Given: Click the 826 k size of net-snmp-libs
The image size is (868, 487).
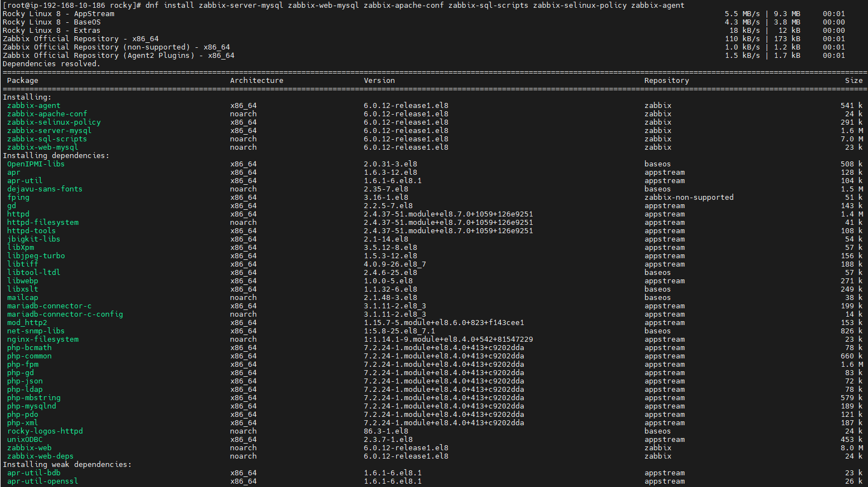Looking at the screenshot, I should 851,331.
